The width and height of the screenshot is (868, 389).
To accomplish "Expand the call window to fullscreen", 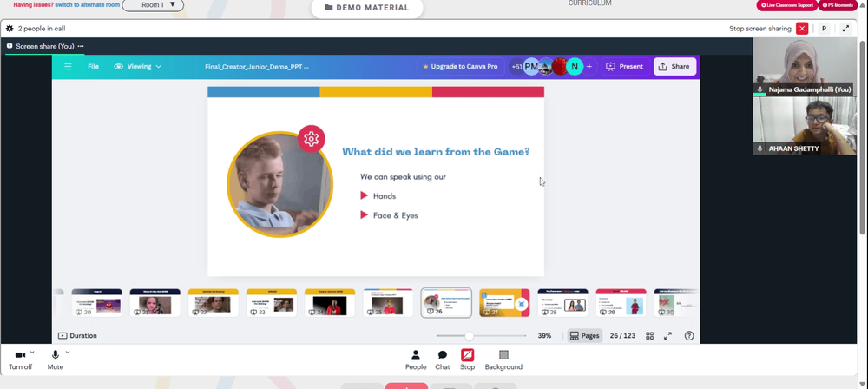I will point(845,29).
